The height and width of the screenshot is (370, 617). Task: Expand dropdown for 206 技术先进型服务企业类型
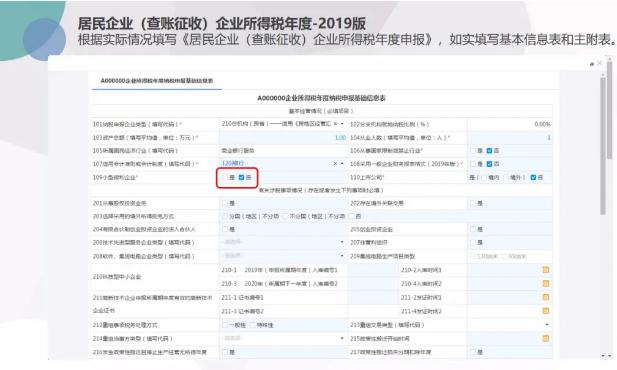pyautogui.click(x=342, y=242)
